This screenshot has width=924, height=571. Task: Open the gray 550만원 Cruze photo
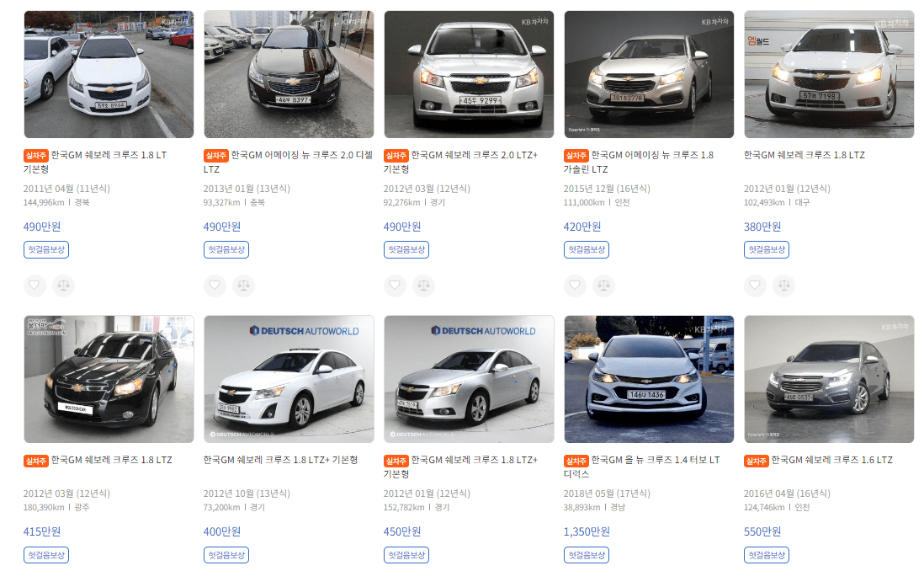pos(829,379)
